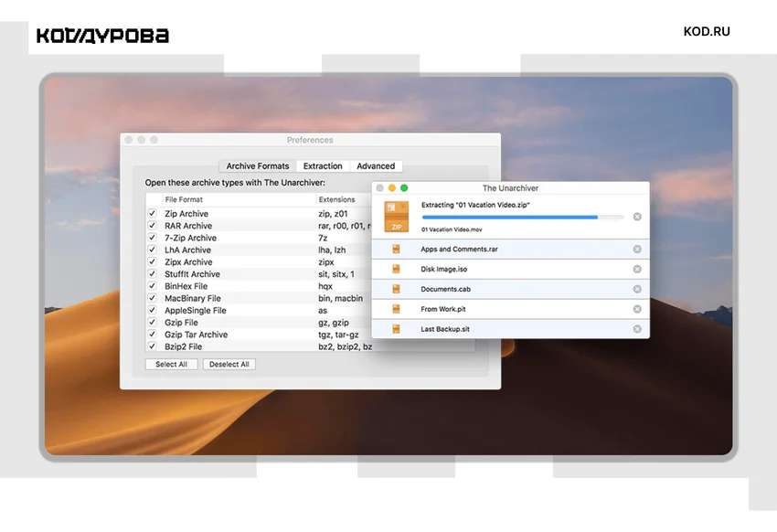The height and width of the screenshot is (532, 777).
Task: Remove Last Backup.sit from queue
Action: coord(637,329)
